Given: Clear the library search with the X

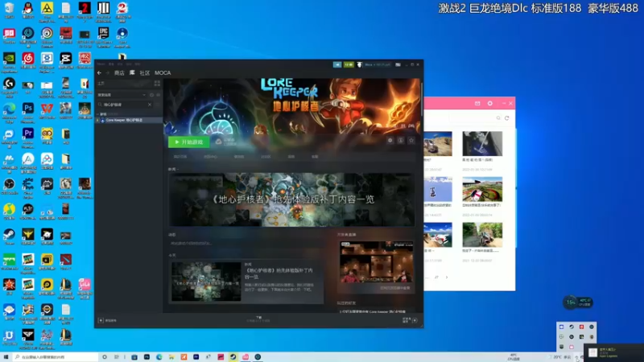Looking at the screenshot, I should tap(150, 105).
